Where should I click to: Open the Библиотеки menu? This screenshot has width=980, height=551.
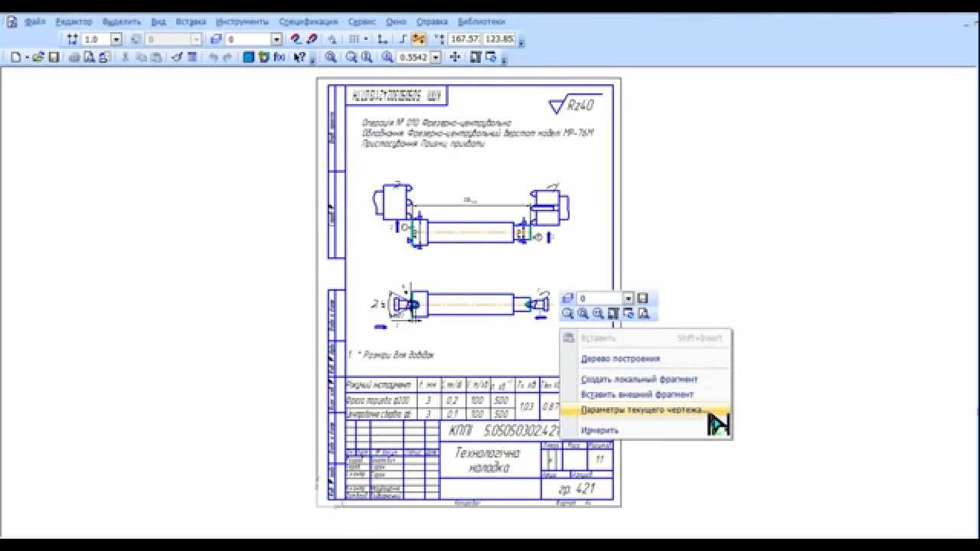click(482, 21)
